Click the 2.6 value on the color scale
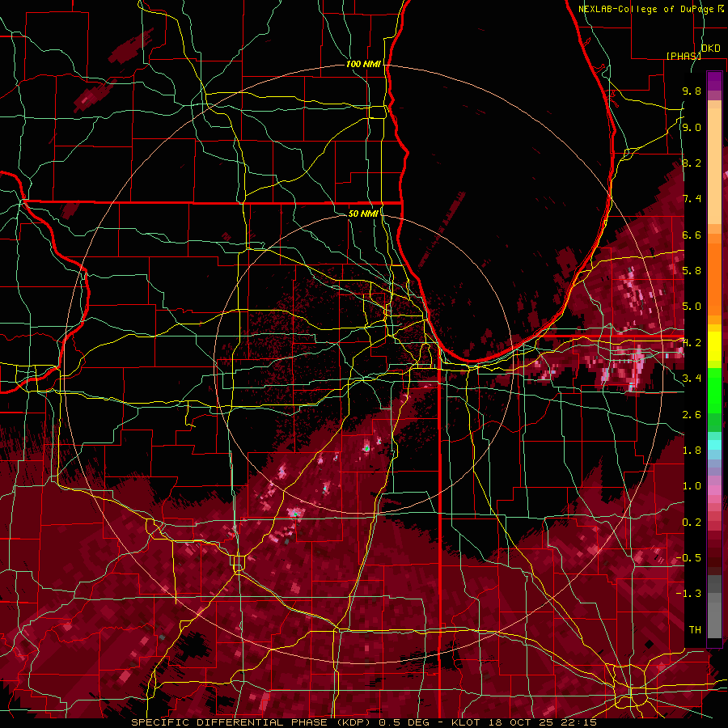The height and width of the screenshot is (728, 728). (692, 415)
